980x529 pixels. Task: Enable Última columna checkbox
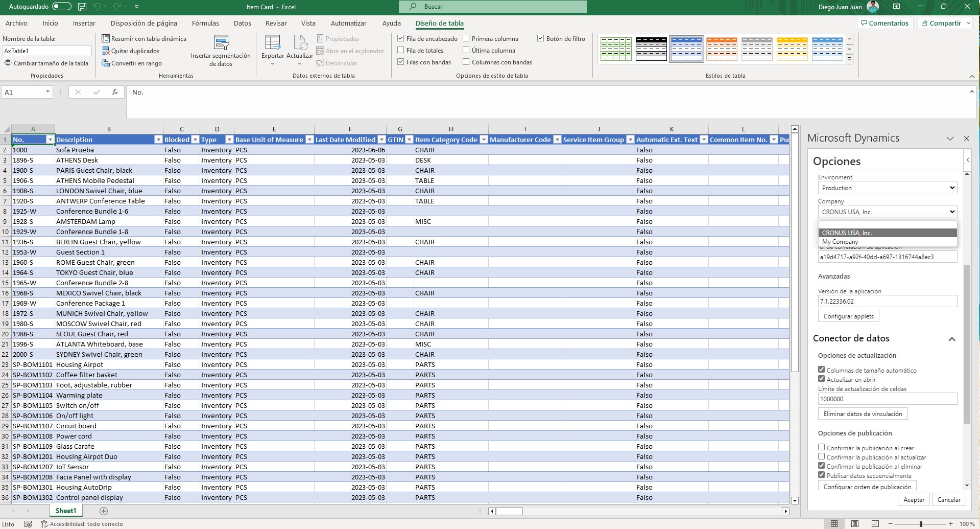(x=466, y=50)
